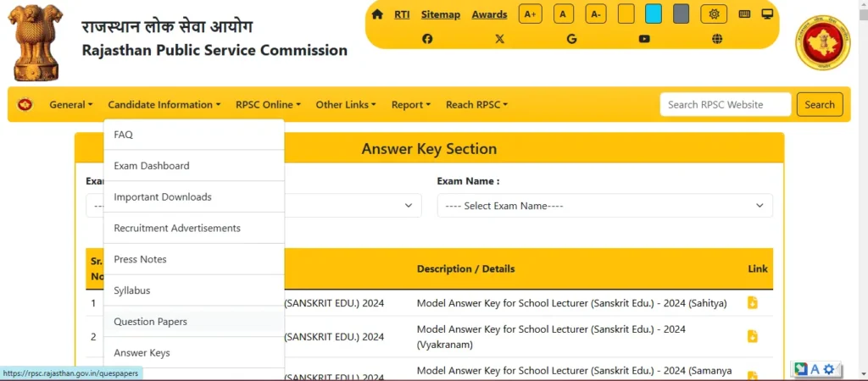Image resolution: width=868 pixels, height=381 pixels.
Task: Decrease font size with A- button
Action: tap(595, 14)
